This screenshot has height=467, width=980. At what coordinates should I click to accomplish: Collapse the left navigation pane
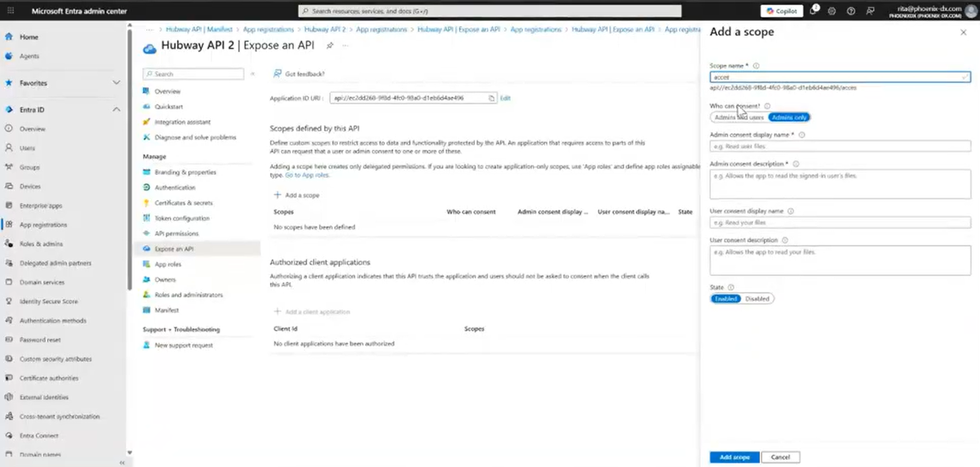pyautogui.click(x=122, y=462)
